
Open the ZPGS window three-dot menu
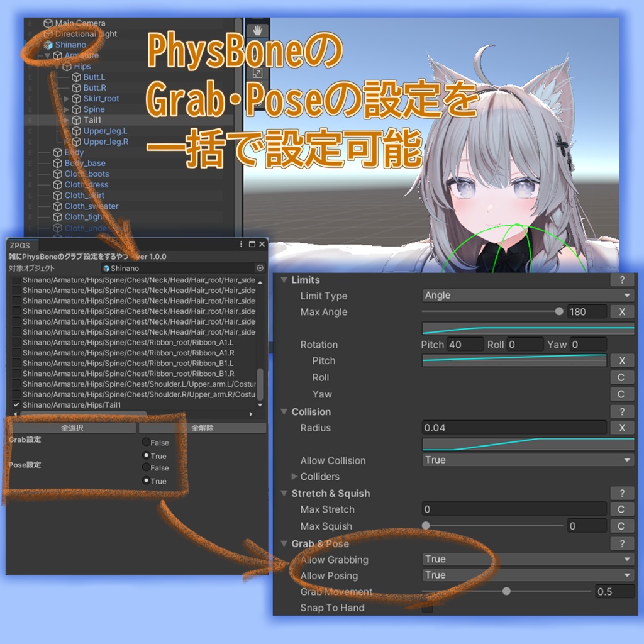(x=241, y=244)
